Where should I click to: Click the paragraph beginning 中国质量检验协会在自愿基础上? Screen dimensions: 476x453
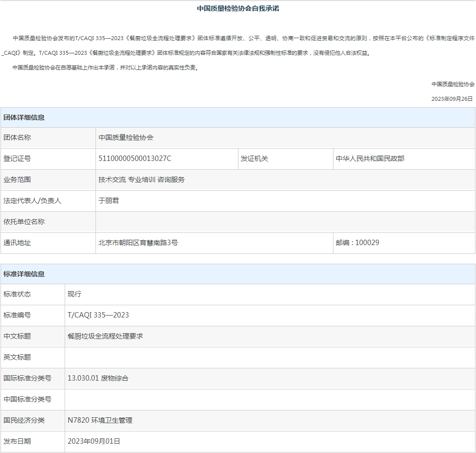click(106, 68)
